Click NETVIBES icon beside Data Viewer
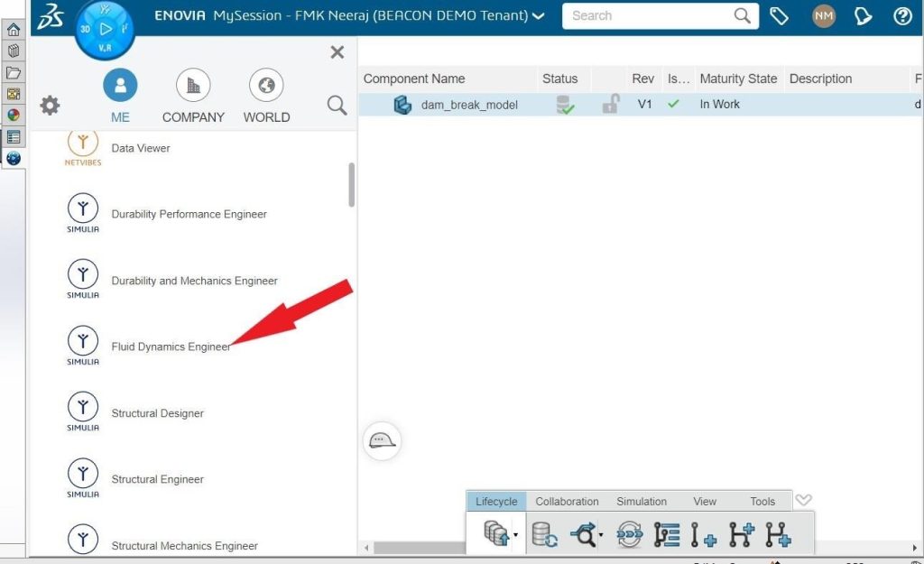This screenshot has height=564, width=924. pos(82,148)
